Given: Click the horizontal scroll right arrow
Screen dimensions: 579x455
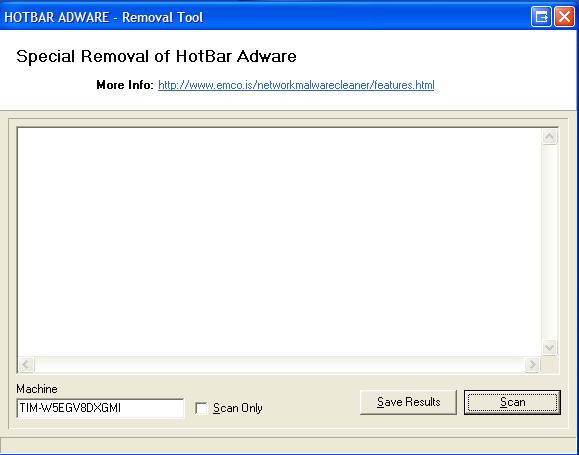Looking at the screenshot, I should 532,365.
